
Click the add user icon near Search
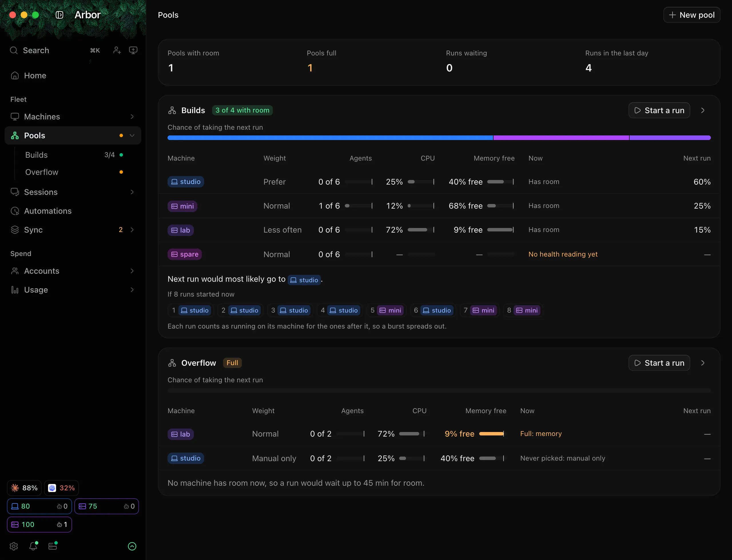point(117,50)
